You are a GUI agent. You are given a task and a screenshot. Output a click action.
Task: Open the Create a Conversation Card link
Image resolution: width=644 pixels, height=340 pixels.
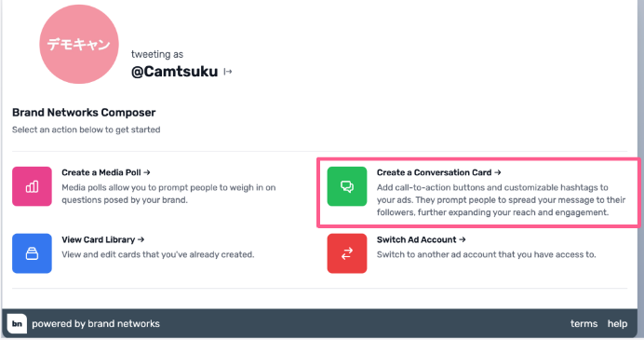[x=439, y=172]
